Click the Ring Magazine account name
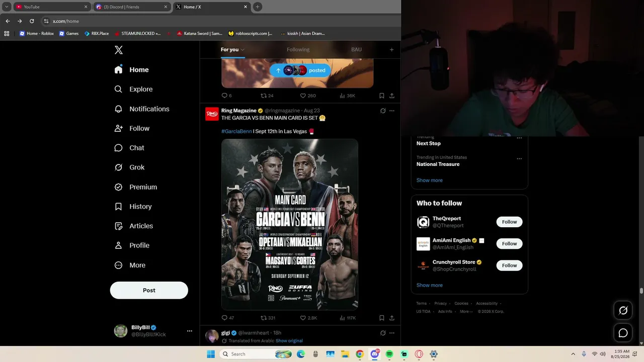 point(239,111)
